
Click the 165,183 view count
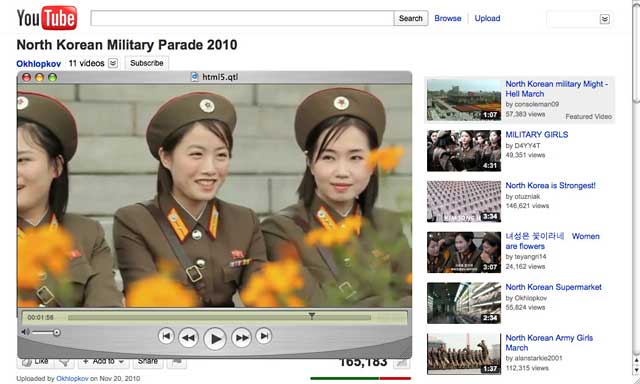pos(363,362)
